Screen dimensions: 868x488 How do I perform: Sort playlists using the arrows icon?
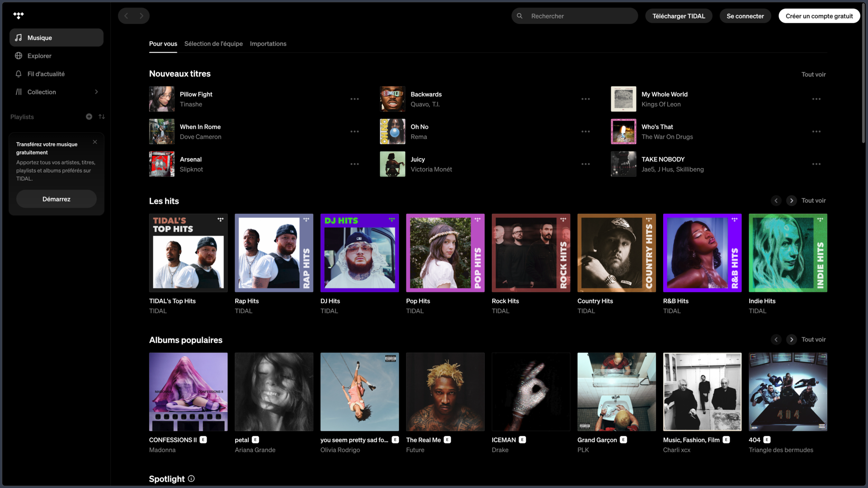(102, 117)
